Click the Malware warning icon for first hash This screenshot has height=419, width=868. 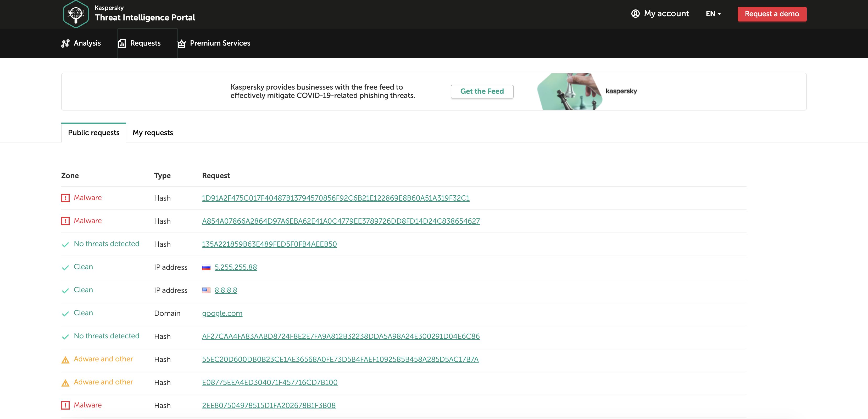click(x=65, y=198)
